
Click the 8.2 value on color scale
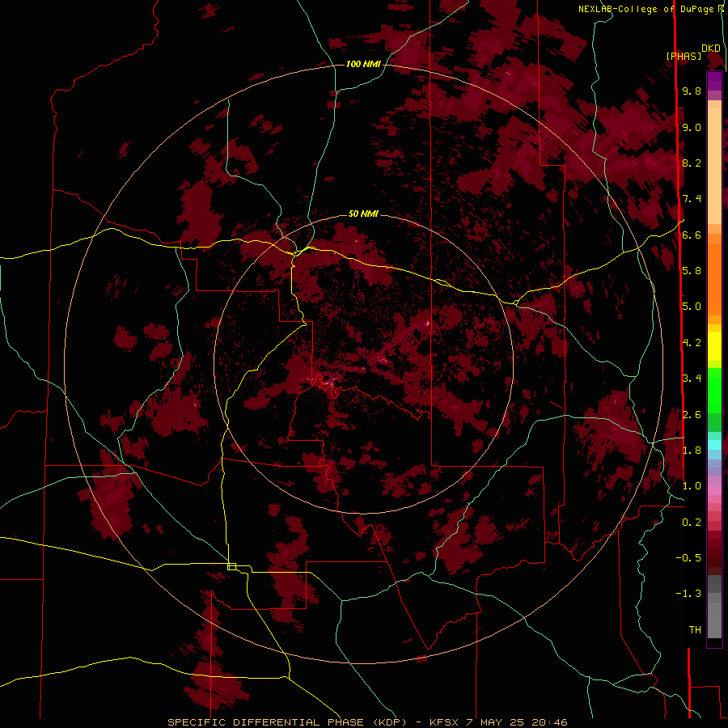point(692,163)
